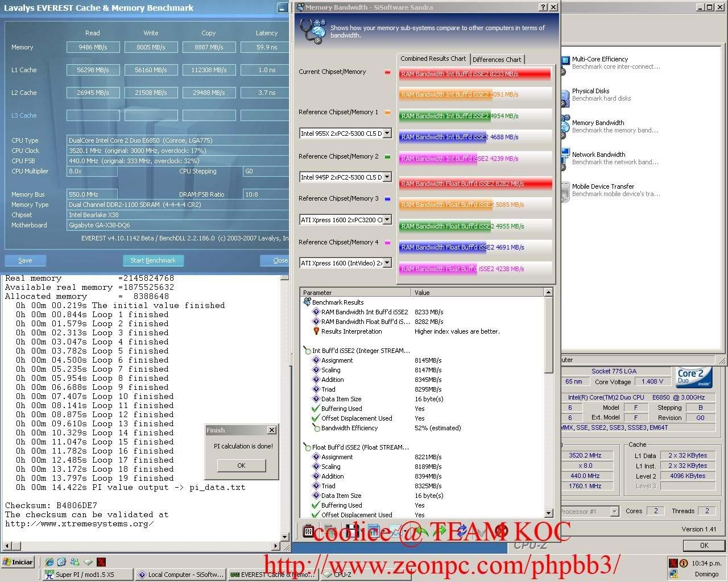Click the Benchmark Results group icon
The width and height of the screenshot is (728, 582).
pos(307,302)
